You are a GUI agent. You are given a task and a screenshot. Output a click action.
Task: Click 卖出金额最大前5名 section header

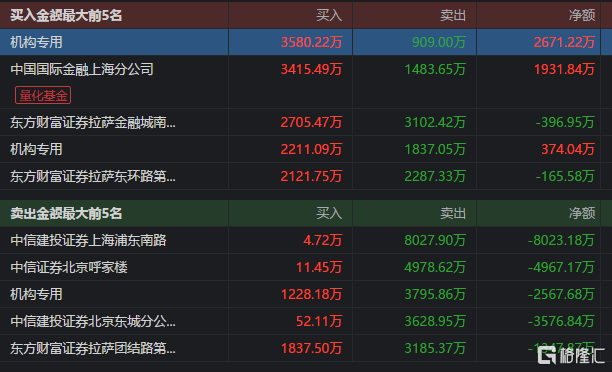coord(66,213)
